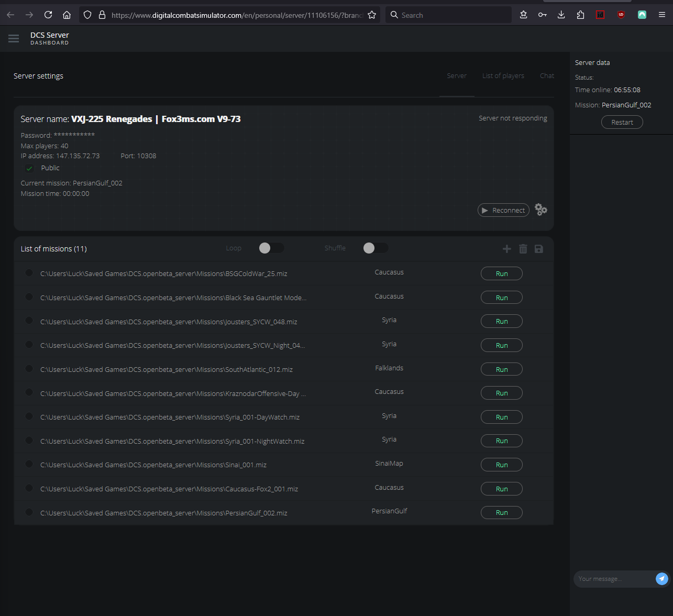This screenshot has height=616, width=673.
Task: Click the Server not responding status text
Action: (x=513, y=118)
